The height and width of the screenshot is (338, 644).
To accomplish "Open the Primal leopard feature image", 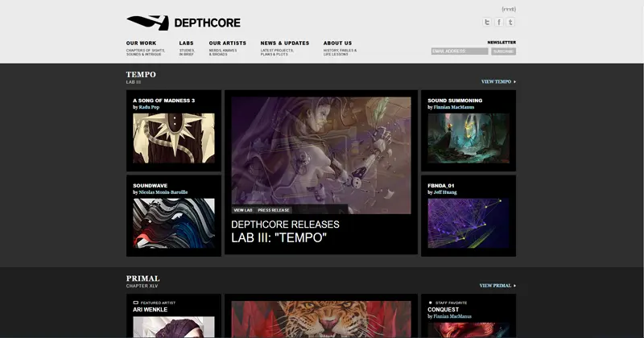I will pyautogui.click(x=321, y=319).
